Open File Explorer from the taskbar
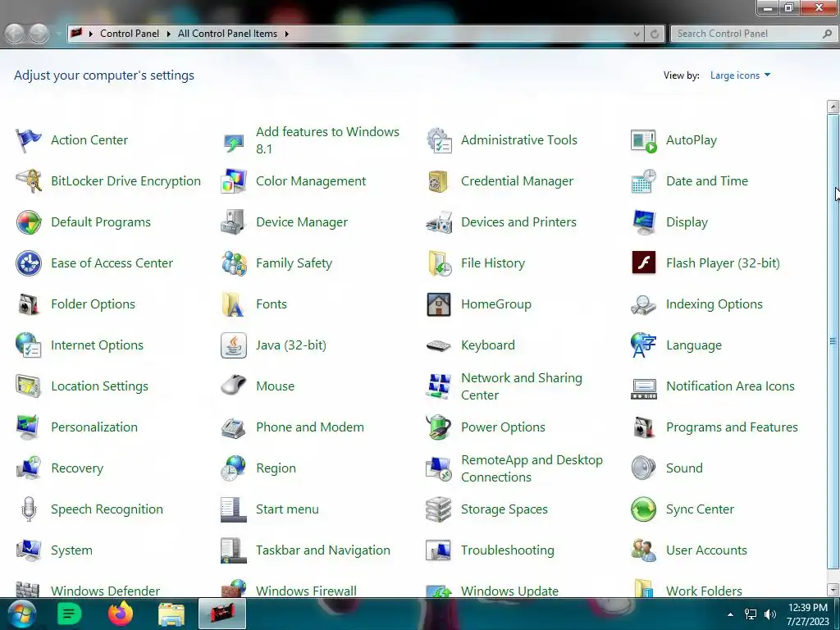Image resolution: width=840 pixels, height=630 pixels. click(x=171, y=614)
